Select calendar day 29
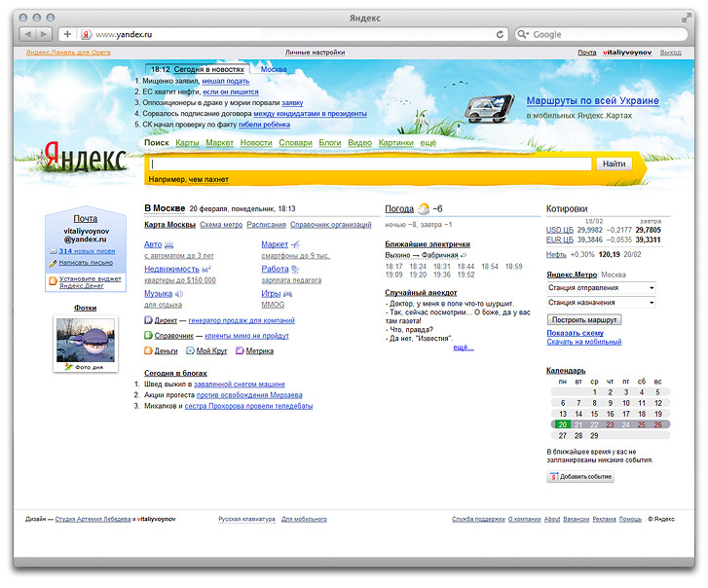The width and height of the screenshot is (708, 588). pyautogui.click(x=594, y=435)
